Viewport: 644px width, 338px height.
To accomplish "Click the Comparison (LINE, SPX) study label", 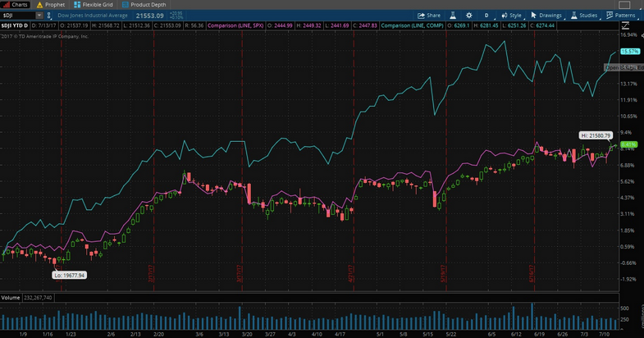I will tap(235, 25).
